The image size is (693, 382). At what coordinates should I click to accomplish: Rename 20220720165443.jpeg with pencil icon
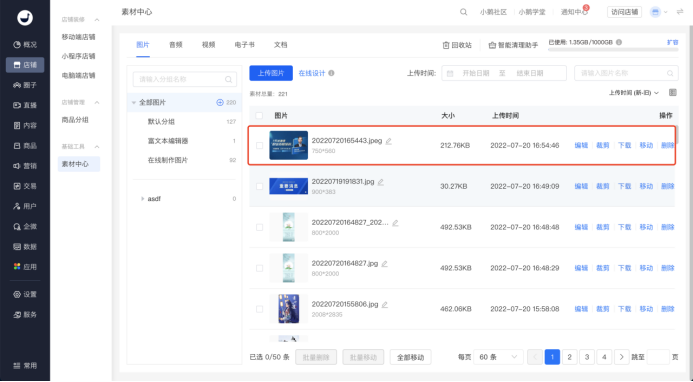(388, 141)
